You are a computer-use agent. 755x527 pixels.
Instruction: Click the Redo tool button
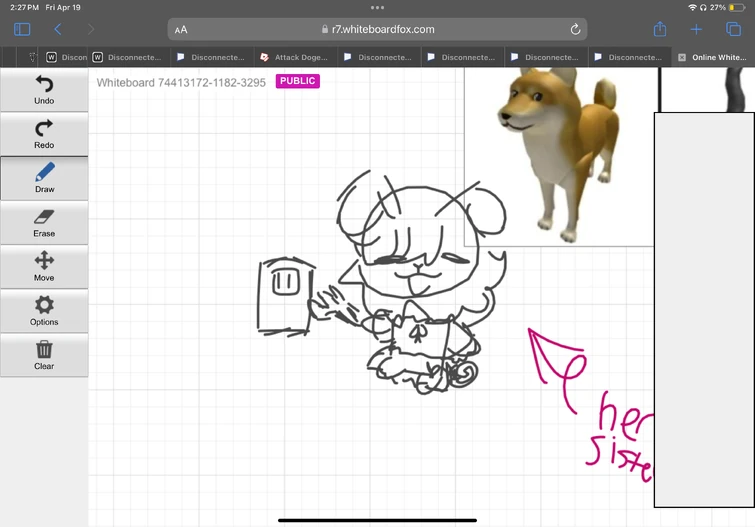44,134
